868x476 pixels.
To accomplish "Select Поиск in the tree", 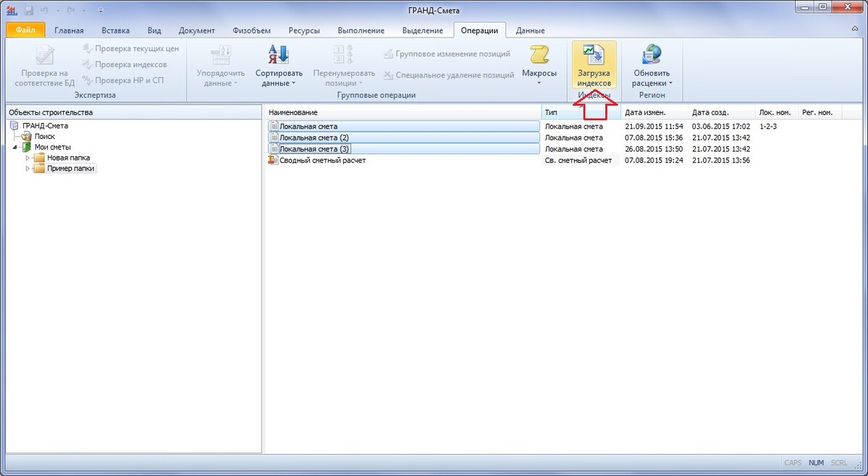I will click(x=45, y=137).
